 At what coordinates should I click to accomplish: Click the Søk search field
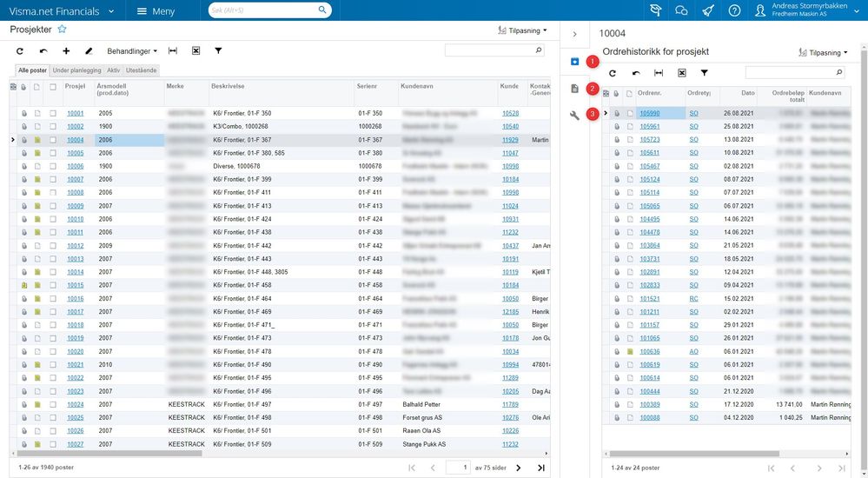click(263, 10)
